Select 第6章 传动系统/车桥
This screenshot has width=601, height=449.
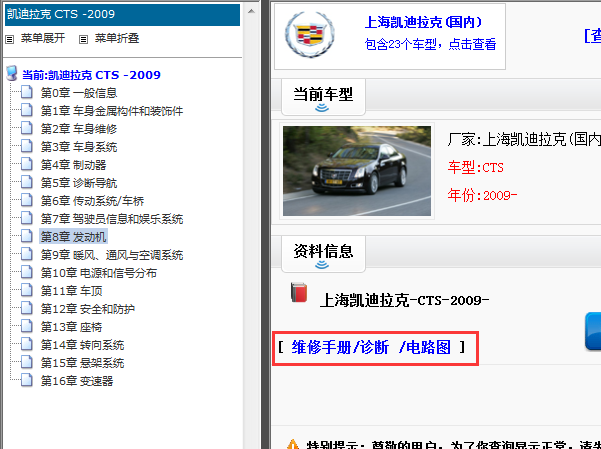pyautogui.click(x=92, y=201)
